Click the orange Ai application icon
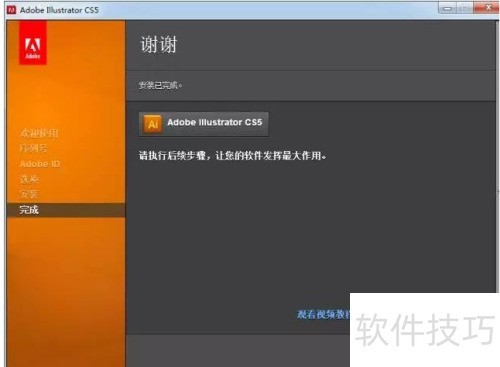This screenshot has height=367, width=500. click(x=153, y=124)
